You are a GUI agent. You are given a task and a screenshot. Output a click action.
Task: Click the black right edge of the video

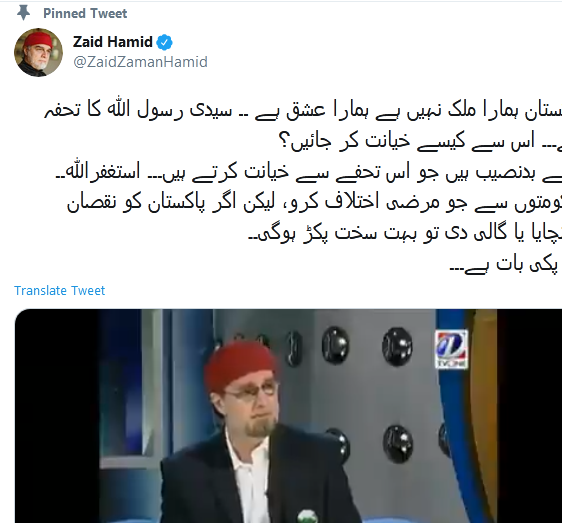tap(529, 416)
